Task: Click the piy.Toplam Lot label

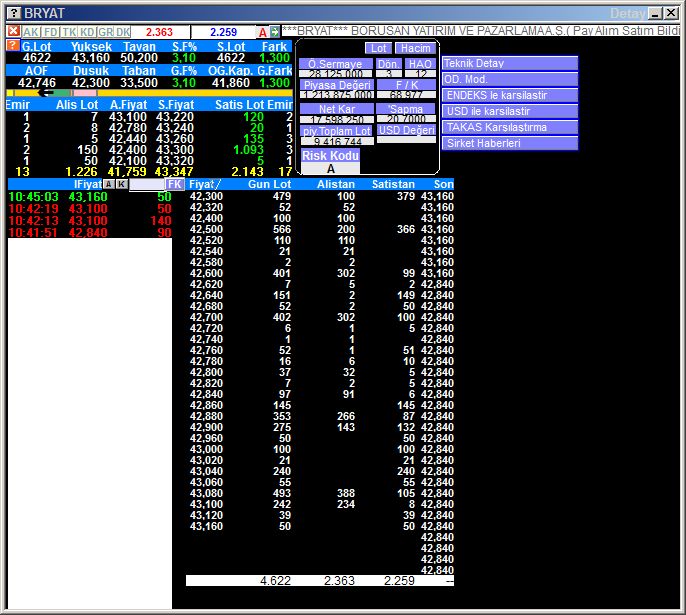Action: (336, 131)
